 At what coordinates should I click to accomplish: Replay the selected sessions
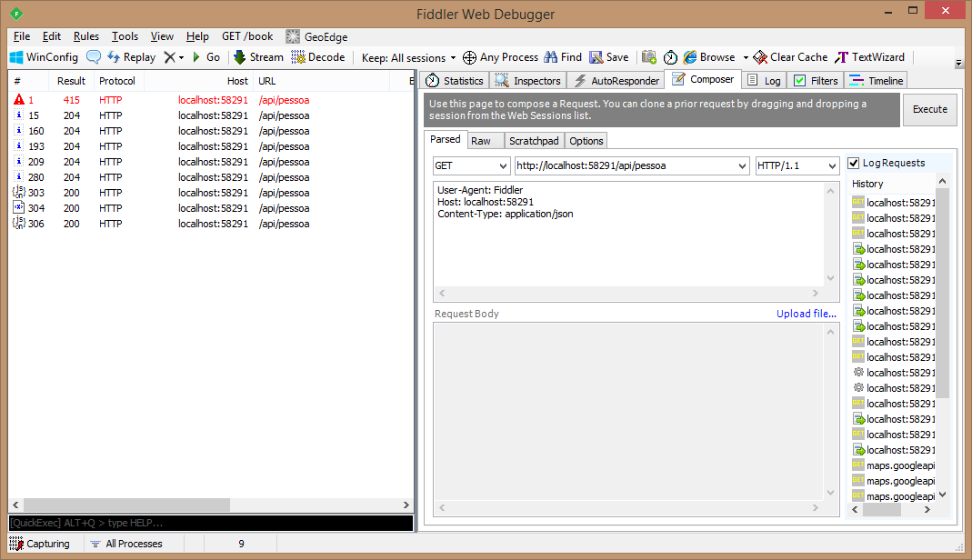pyautogui.click(x=132, y=57)
